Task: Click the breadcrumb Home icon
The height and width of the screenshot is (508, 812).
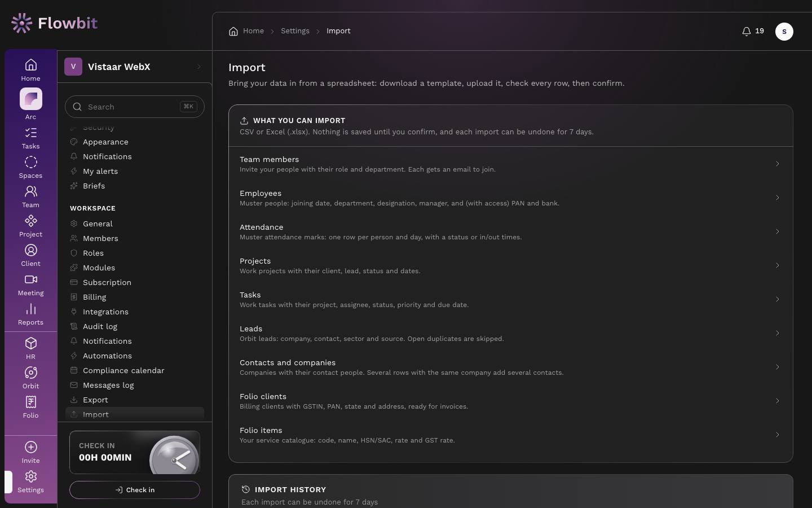Action: click(x=233, y=31)
